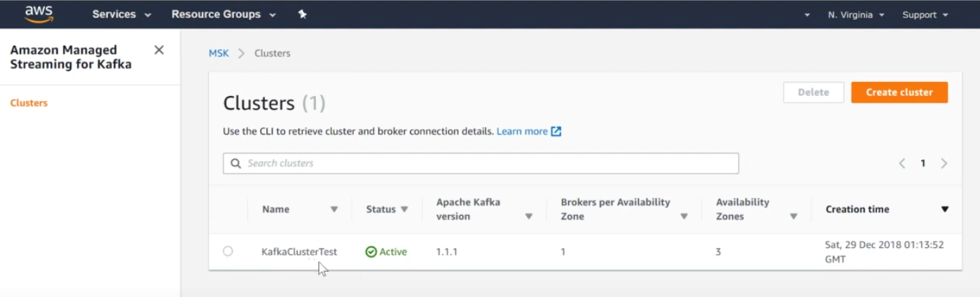Go to the next page arrow

(x=944, y=163)
